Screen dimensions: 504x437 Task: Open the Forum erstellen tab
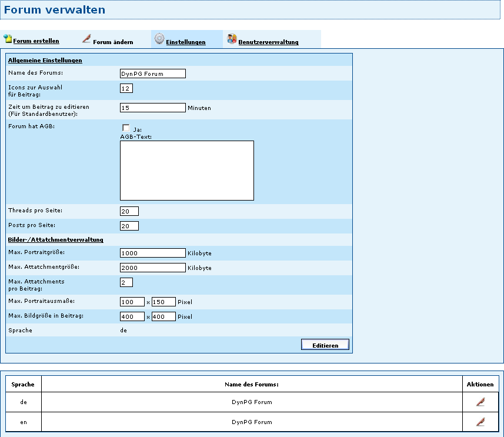point(36,42)
